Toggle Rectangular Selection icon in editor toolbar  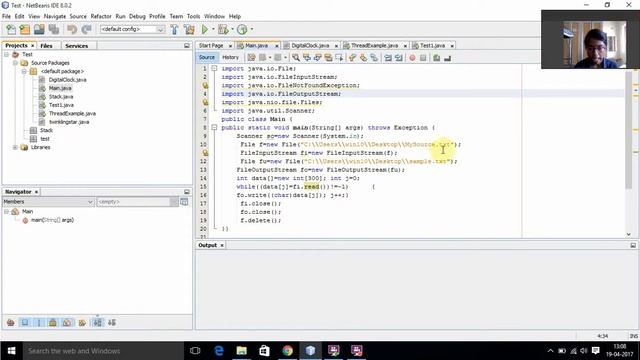point(339,58)
